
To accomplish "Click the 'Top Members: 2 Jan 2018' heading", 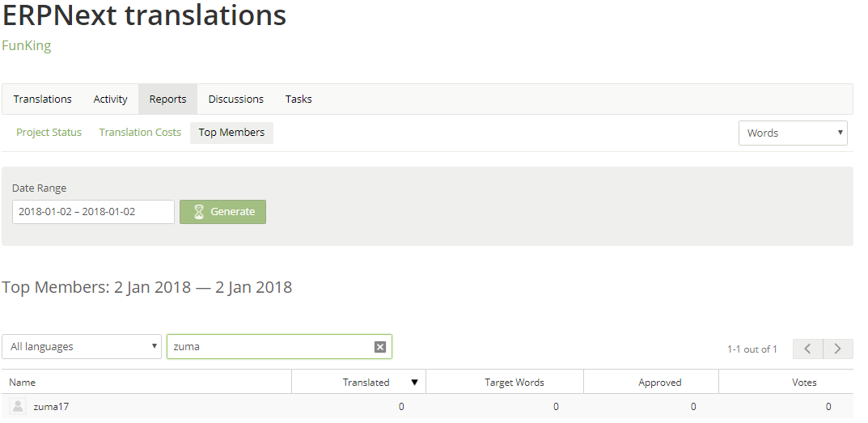I will (146, 287).
